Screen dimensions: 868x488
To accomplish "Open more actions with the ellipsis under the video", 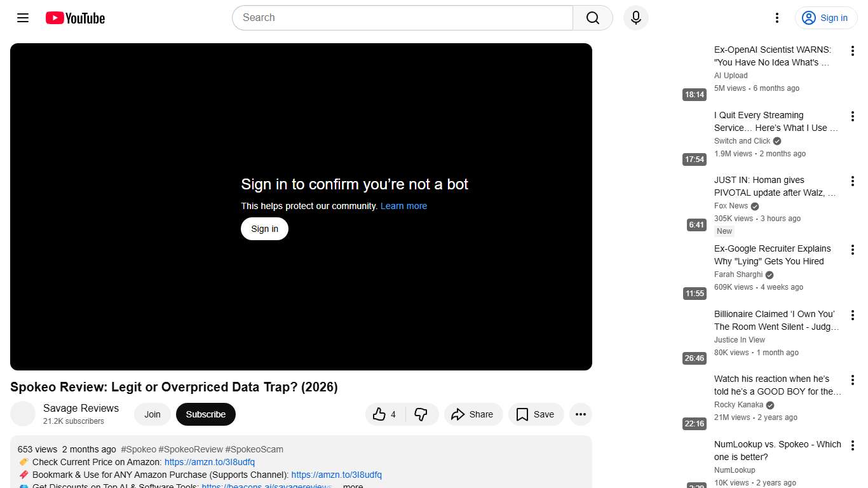I will (x=580, y=414).
